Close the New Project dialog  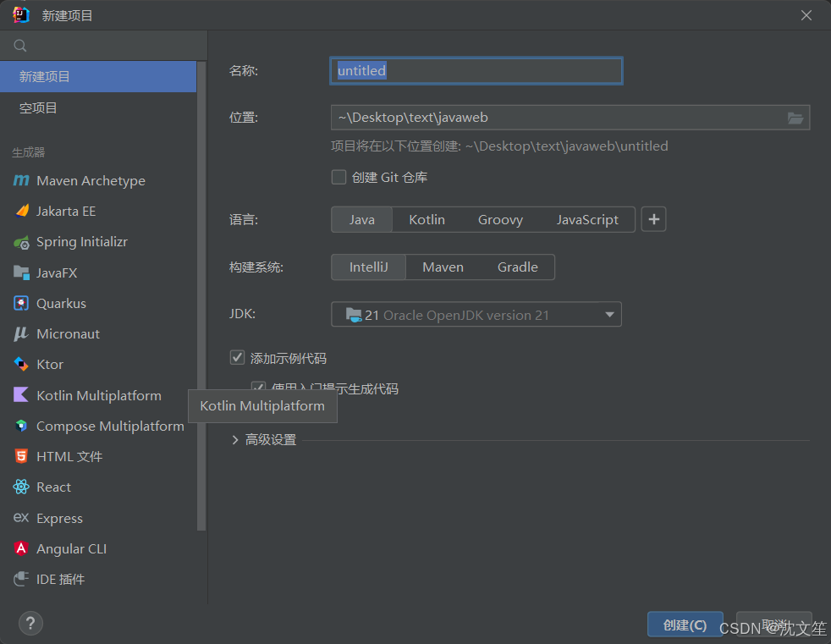click(806, 15)
